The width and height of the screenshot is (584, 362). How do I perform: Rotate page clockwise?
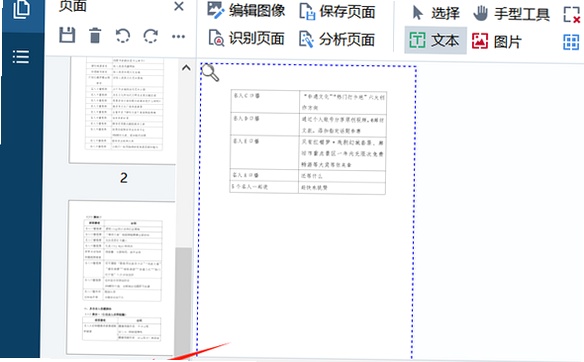(151, 36)
